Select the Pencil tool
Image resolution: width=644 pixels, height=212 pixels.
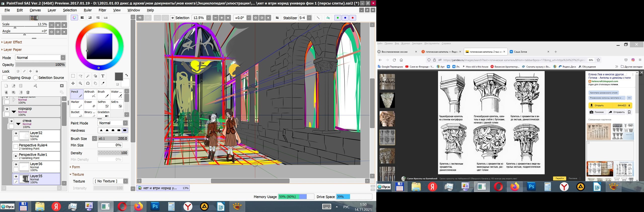pyautogui.click(x=77, y=94)
